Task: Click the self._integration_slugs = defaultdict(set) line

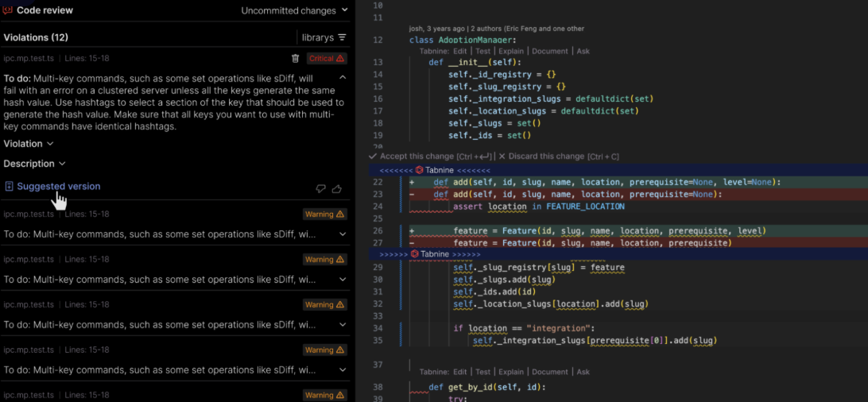Action: [x=552, y=99]
